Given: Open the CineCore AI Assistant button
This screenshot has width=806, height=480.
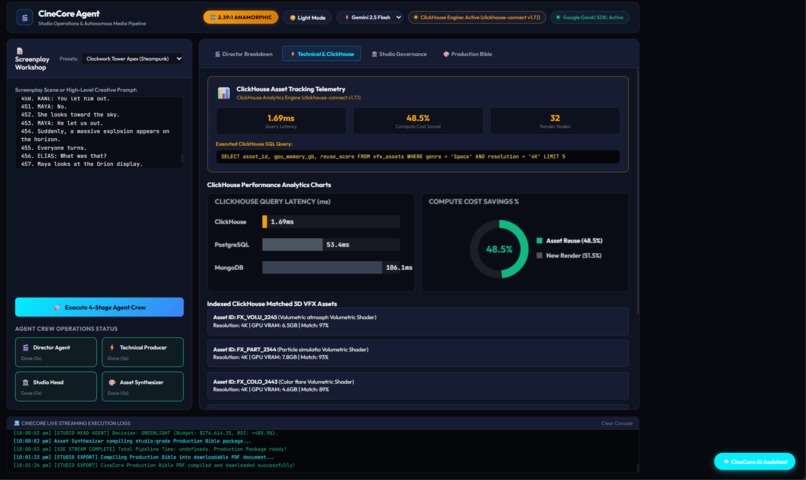Looking at the screenshot, I should coord(755,461).
